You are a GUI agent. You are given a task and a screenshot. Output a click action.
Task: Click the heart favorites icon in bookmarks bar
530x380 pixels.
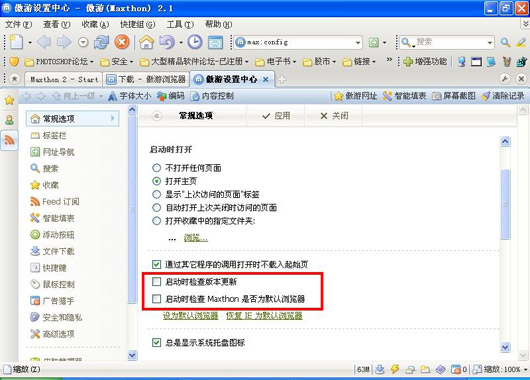click(14, 62)
